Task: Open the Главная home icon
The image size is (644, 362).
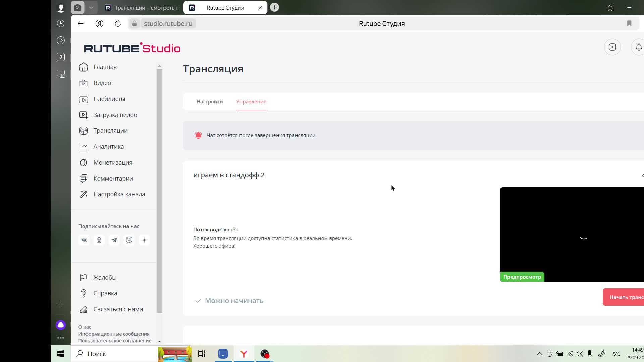Action: coord(84,67)
